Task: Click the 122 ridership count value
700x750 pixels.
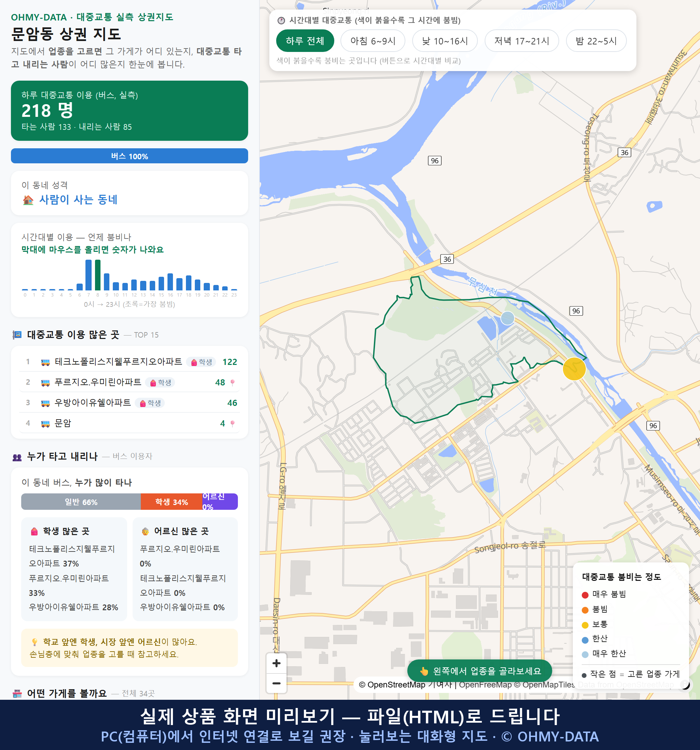Action: (x=230, y=362)
